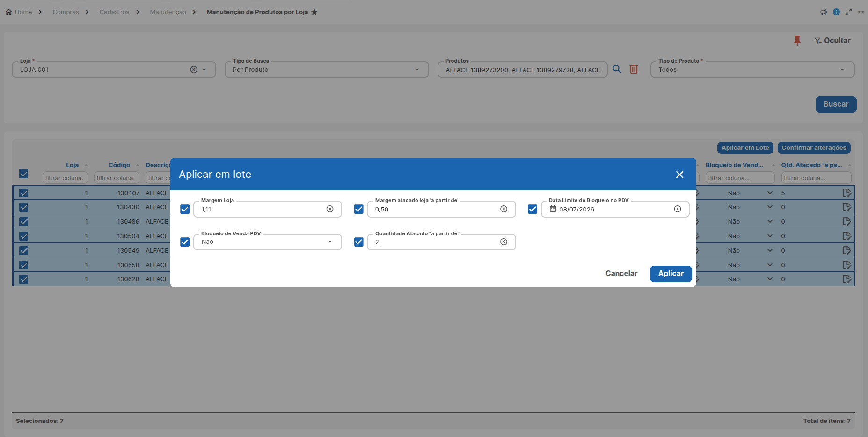Filter the Qtd. Atacado column input
This screenshot has width=868, height=437.
click(816, 178)
